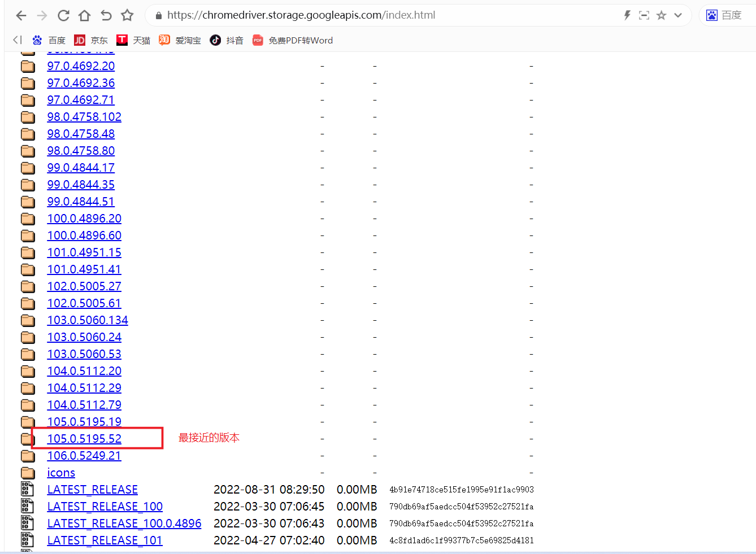Open folder 103.0.5060.134
Image resolution: width=756 pixels, height=554 pixels.
click(x=88, y=320)
